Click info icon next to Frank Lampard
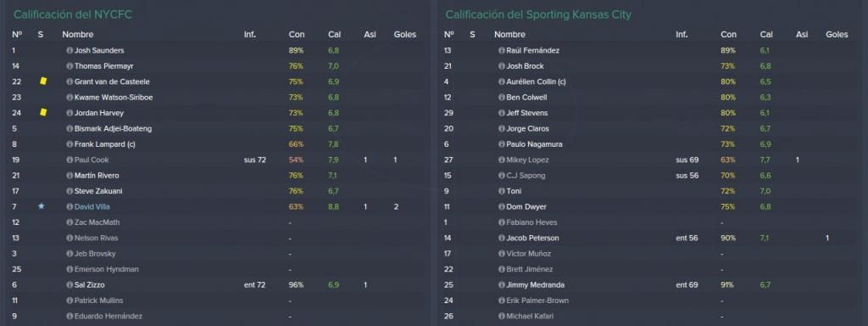Viewport: 868px width, 326px height. pyautogui.click(x=70, y=144)
